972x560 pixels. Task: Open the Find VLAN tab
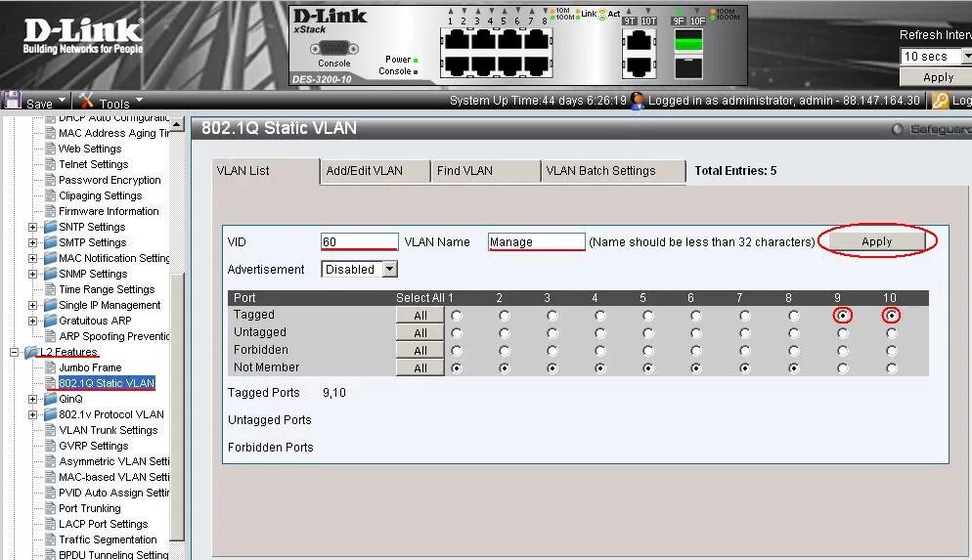485,171
